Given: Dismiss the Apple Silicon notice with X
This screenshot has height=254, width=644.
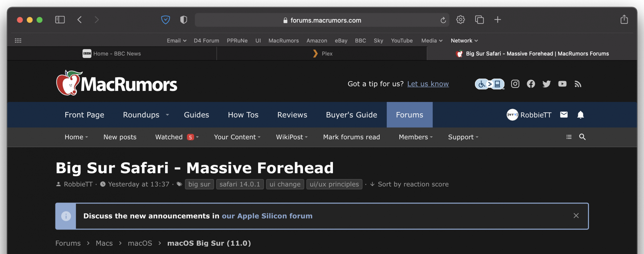Looking at the screenshot, I should (576, 216).
